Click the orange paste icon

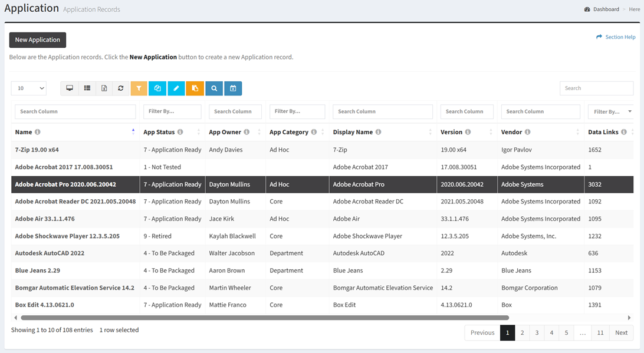point(195,88)
